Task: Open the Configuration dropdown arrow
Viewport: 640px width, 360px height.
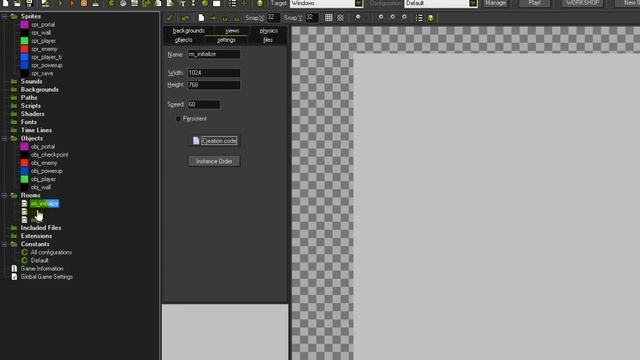Action: coord(473,3)
